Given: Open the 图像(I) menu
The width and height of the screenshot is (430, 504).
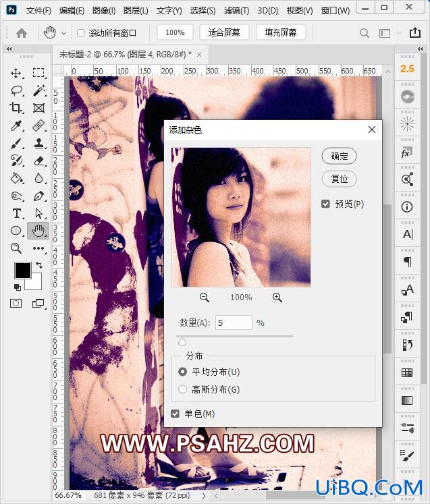Looking at the screenshot, I should (104, 11).
